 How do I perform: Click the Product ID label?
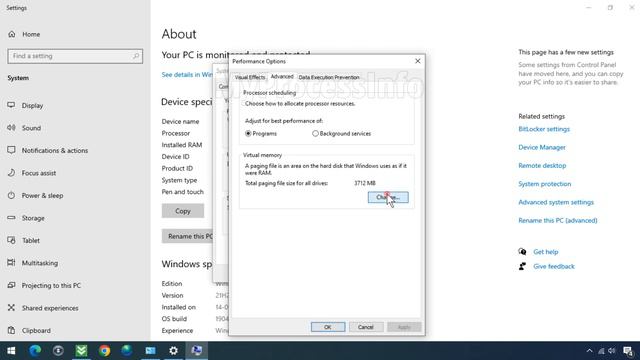177,168
